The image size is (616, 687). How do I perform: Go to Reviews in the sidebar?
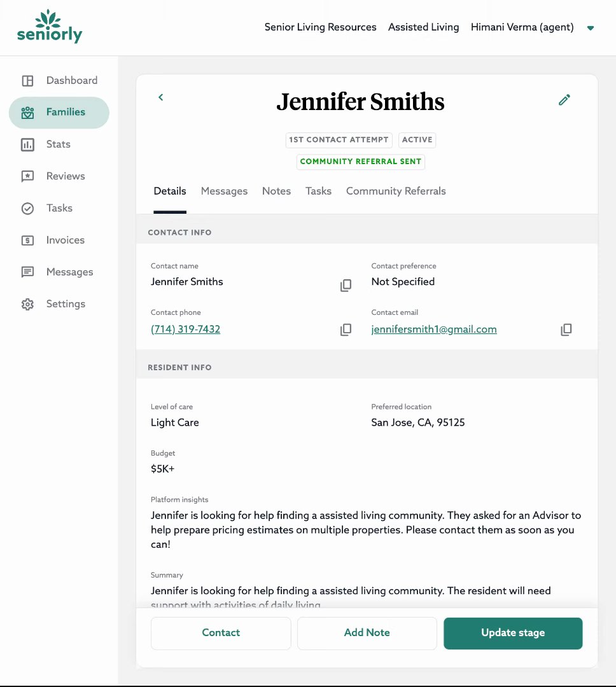pyautogui.click(x=65, y=176)
